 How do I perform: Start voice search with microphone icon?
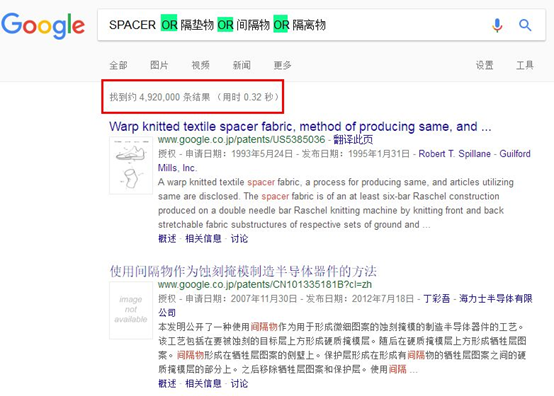[x=497, y=25]
